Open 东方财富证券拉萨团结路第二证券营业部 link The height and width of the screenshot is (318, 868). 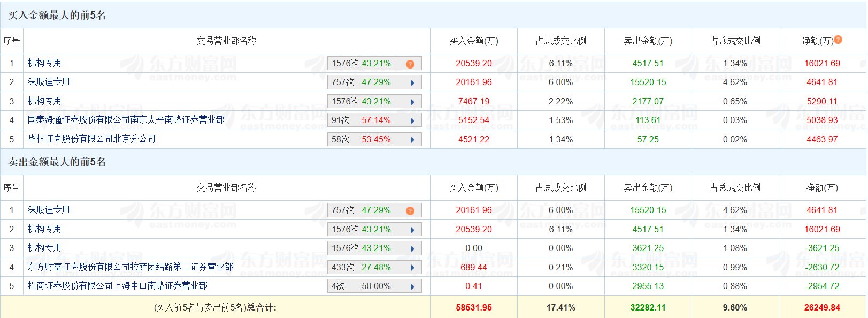tap(130, 267)
